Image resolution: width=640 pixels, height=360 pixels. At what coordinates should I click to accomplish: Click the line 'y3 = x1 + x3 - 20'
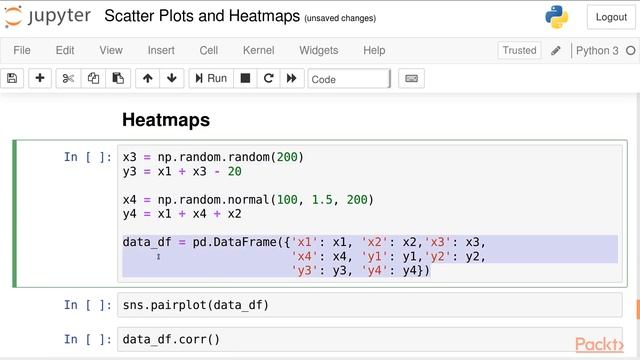182,171
